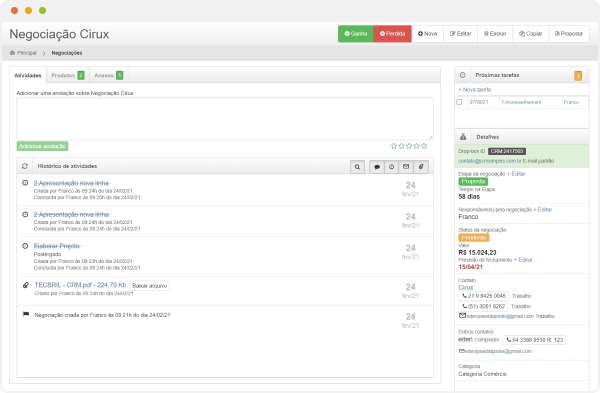Click eden's email link under Outros contatos
The image size is (600, 393).
tap(497, 351)
